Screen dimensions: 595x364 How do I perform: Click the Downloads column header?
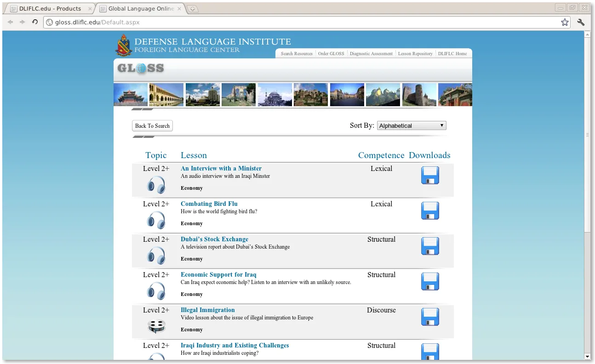(x=429, y=155)
